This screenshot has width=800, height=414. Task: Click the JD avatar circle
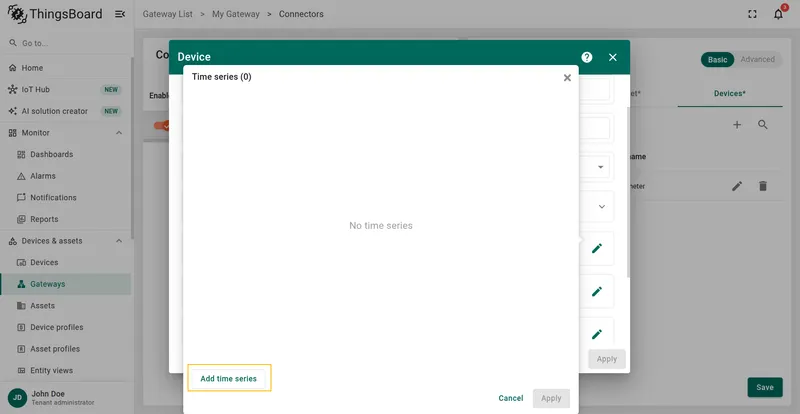point(17,398)
